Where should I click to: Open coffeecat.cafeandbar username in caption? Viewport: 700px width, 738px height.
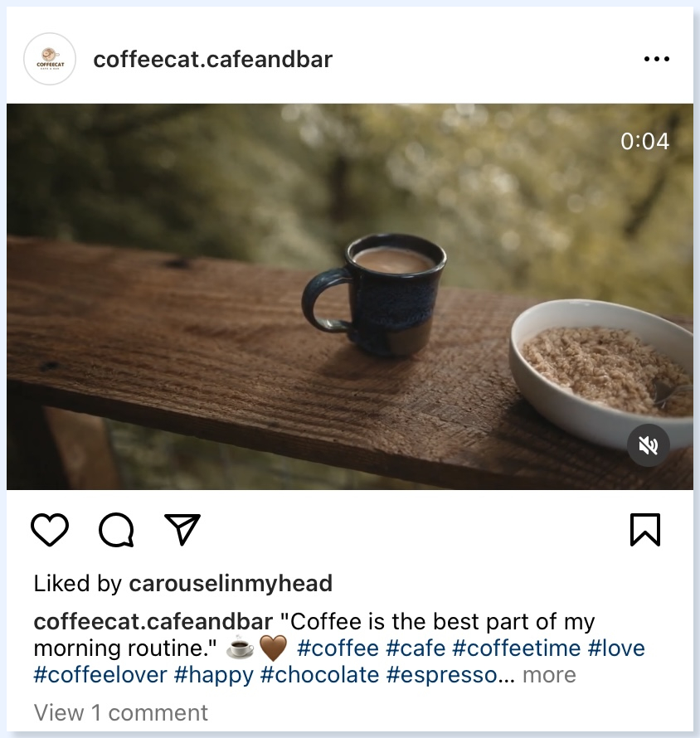(x=153, y=622)
